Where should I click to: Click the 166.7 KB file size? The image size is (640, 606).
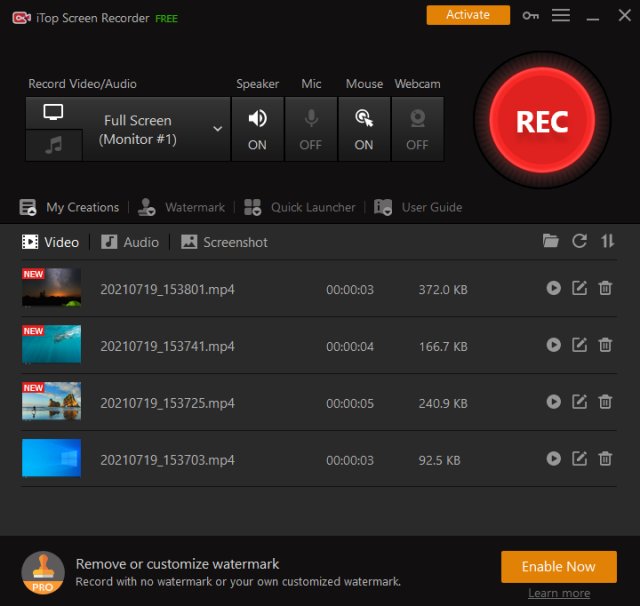(443, 346)
